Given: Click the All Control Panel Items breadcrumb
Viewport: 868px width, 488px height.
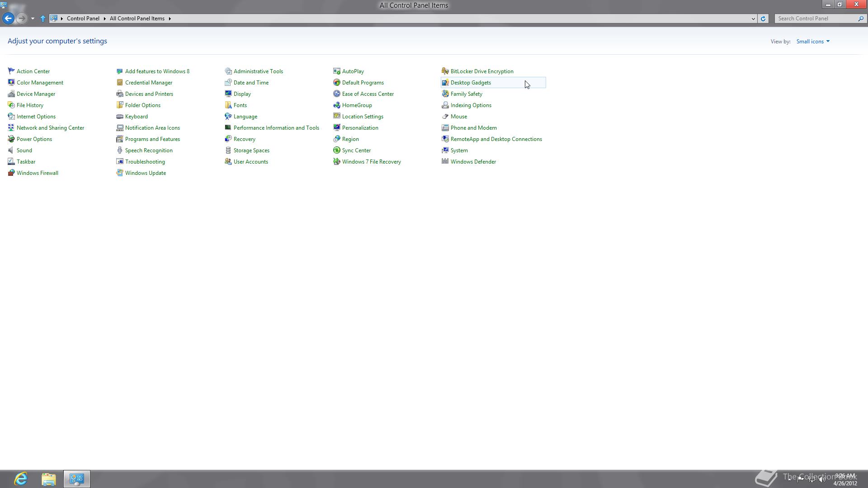Looking at the screenshot, I should 137,19.
